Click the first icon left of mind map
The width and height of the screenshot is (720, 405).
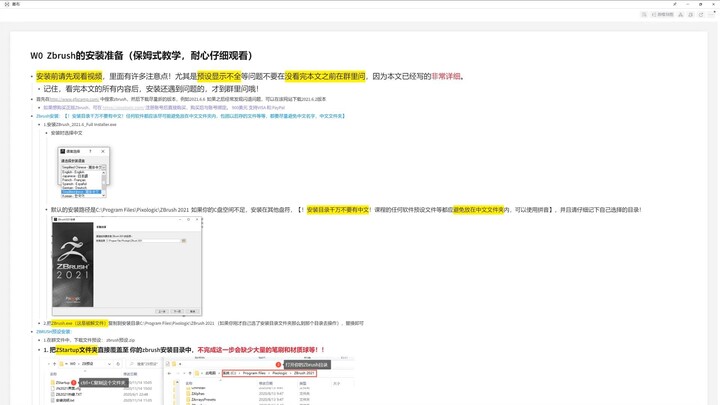tap(644, 15)
